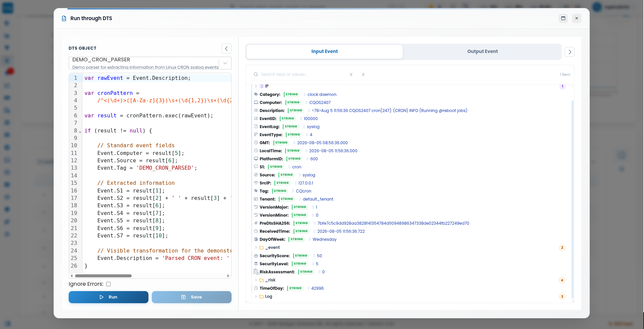
Task: Click the default_tenant value
Action: click(318, 199)
